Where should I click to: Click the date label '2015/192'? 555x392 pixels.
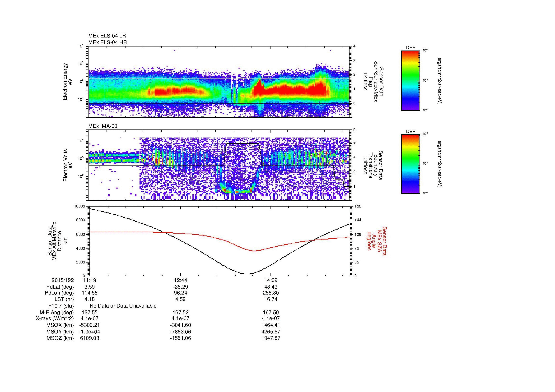pyautogui.click(x=63, y=280)
